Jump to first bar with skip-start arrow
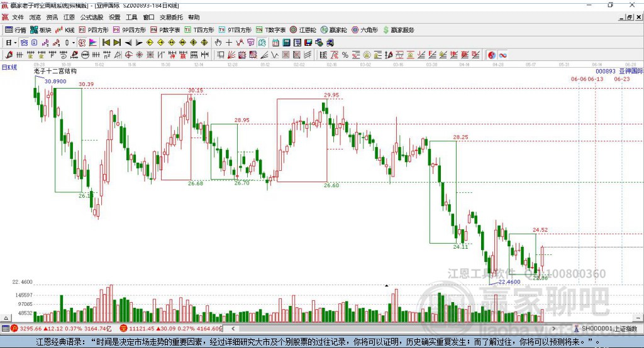Screen dimensions: 644x348 click(x=106, y=43)
